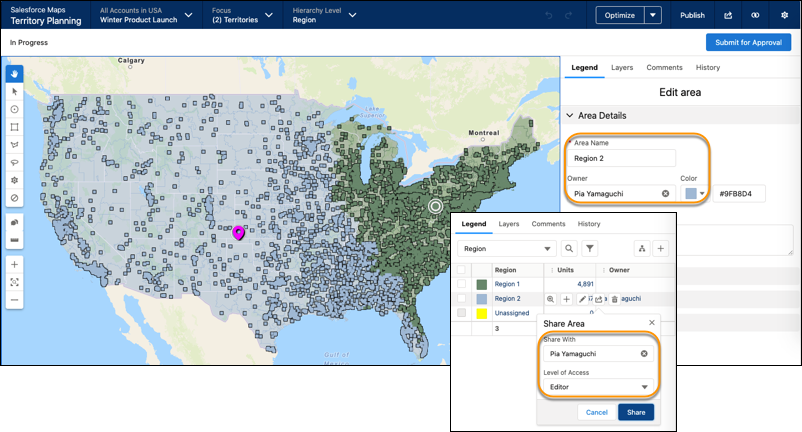
Task: Click the yellow Unassigned color swatch
Action: click(482, 313)
